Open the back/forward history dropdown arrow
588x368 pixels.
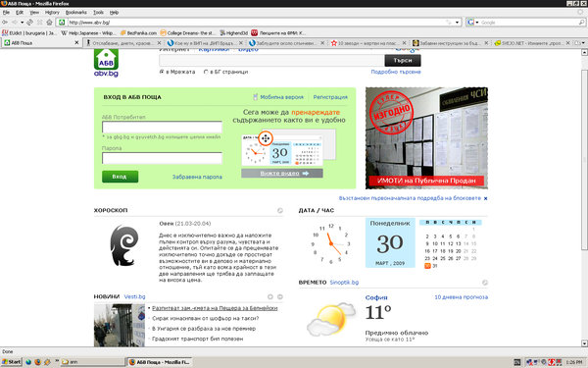(x=23, y=23)
